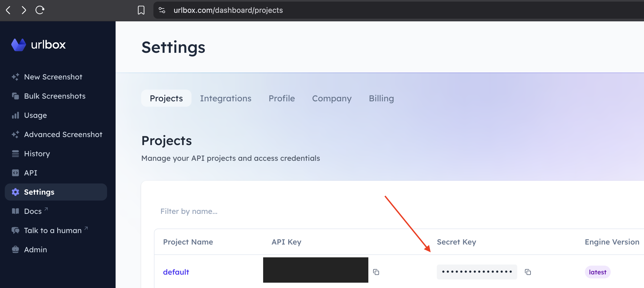Screen dimensions: 644x288
Task: Copy the API Key with copy icon
Action: coord(376,272)
